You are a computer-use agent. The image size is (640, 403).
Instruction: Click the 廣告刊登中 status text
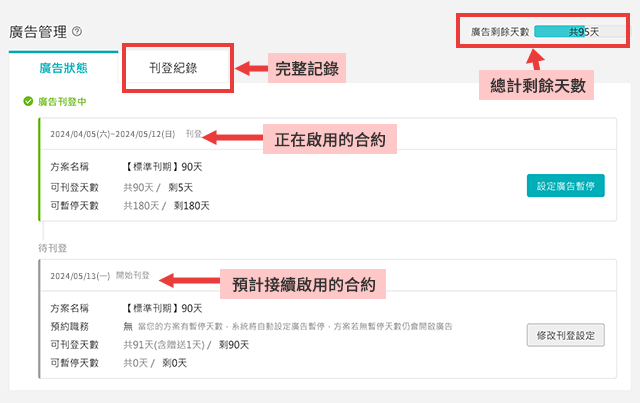pos(62,102)
